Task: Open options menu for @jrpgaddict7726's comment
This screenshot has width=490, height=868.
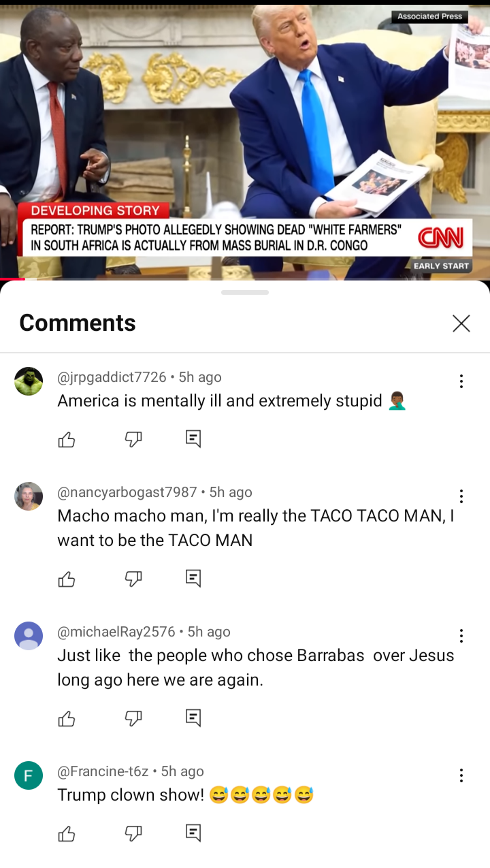Action: coord(461,381)
